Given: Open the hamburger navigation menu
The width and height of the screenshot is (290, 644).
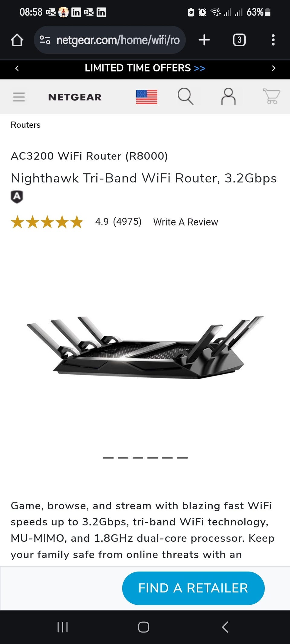Looking at the screenshot, I should (19, 97).
